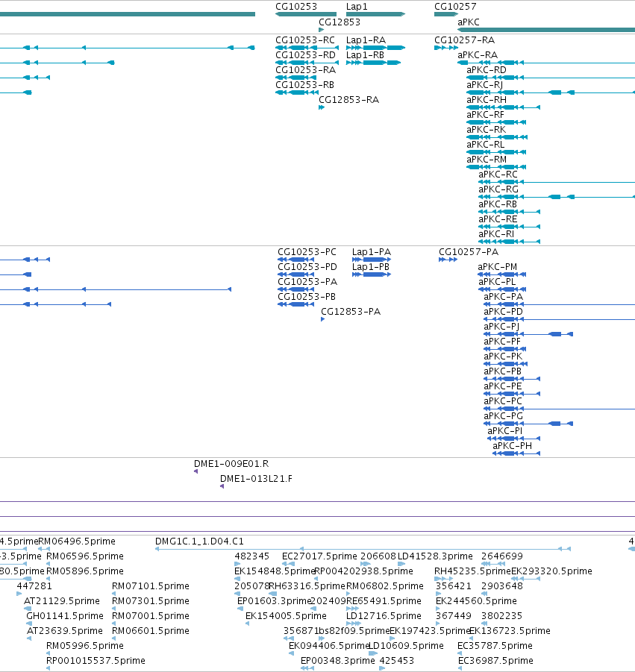635x672 pixels.
Task: Open transcript CG10253-RD
Action: (306, 55)
